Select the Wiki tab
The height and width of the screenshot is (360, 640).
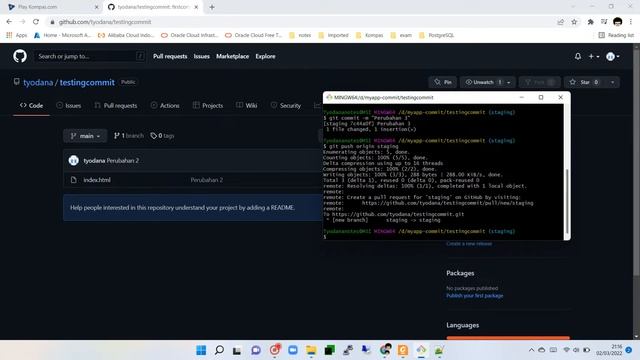pos(247,105)
